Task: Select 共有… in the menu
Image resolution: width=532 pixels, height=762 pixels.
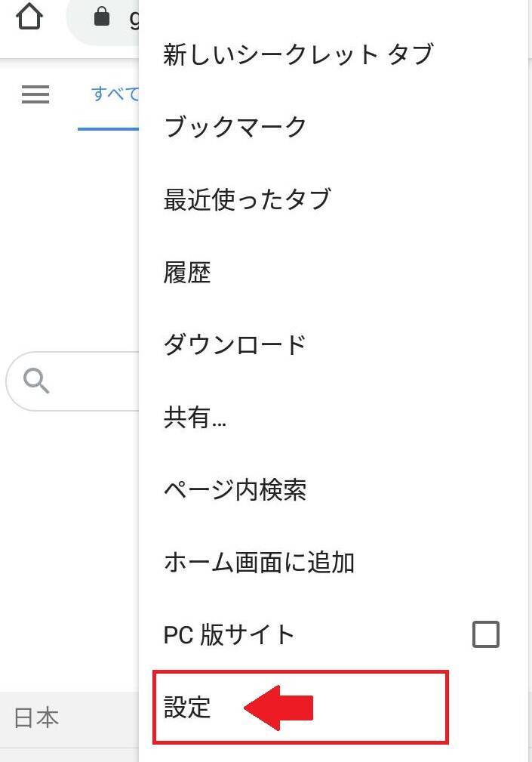Action: coord(195,418)
